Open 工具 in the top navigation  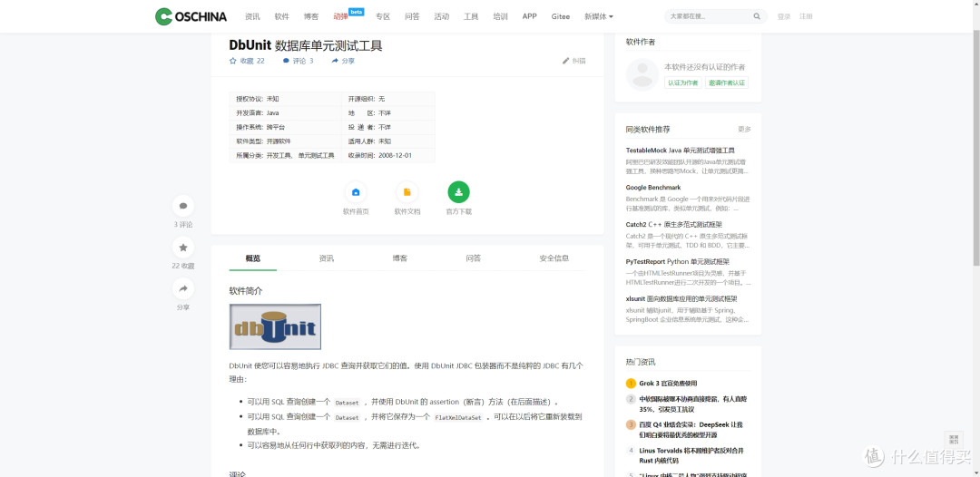tap(471, 17)
